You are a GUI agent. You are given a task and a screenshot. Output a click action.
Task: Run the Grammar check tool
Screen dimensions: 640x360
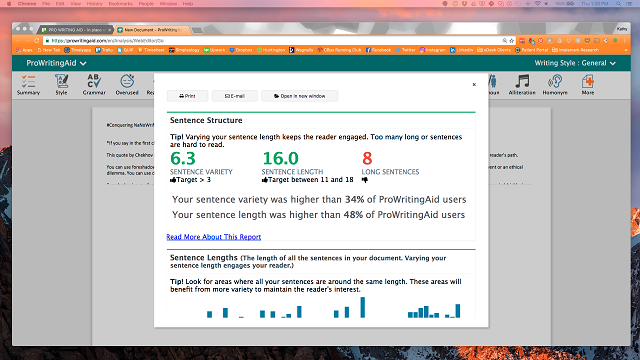coord(94,85)
